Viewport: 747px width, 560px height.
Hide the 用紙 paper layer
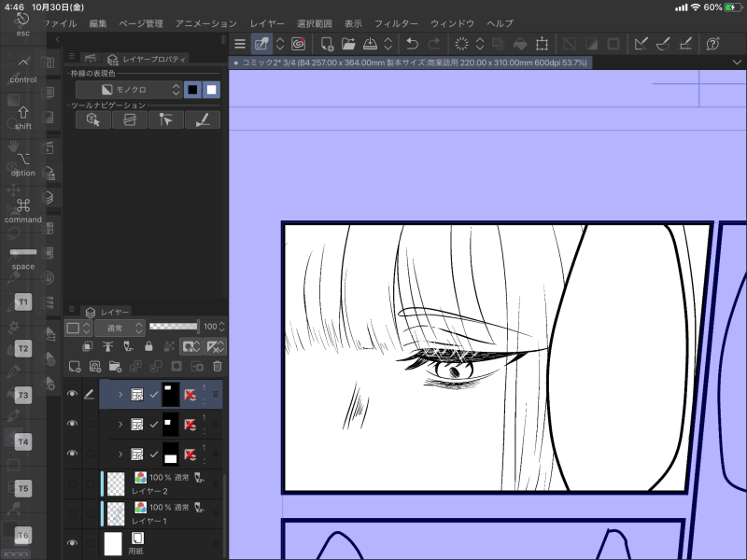point(72,543)
